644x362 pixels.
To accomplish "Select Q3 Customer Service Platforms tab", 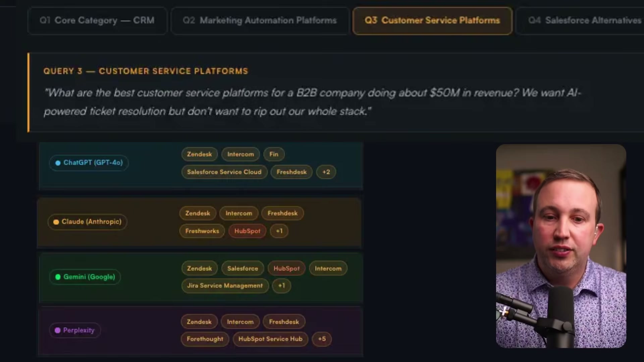I will point(432,20).
